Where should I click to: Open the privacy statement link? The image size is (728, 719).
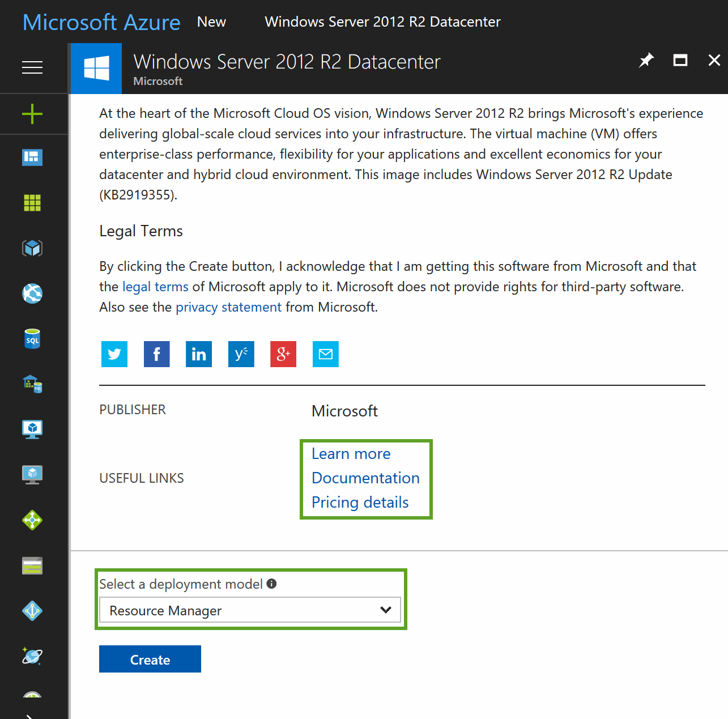point(228,307)
